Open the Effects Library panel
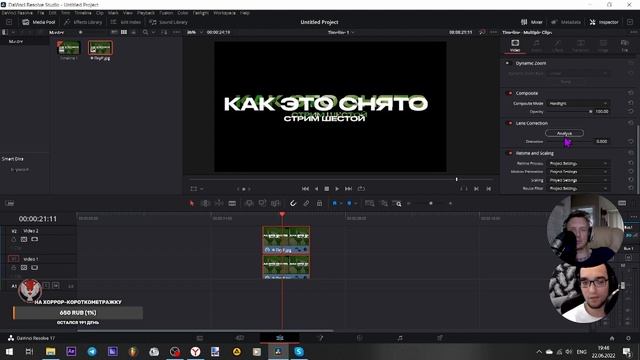Screen dimensions: 640x360 [x=83, y=22]
